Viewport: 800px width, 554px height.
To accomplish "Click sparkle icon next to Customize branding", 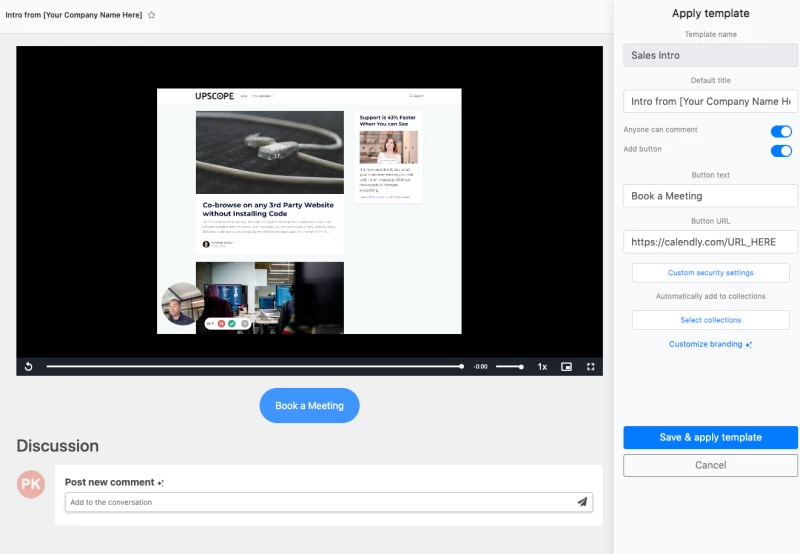I will 749,345.
